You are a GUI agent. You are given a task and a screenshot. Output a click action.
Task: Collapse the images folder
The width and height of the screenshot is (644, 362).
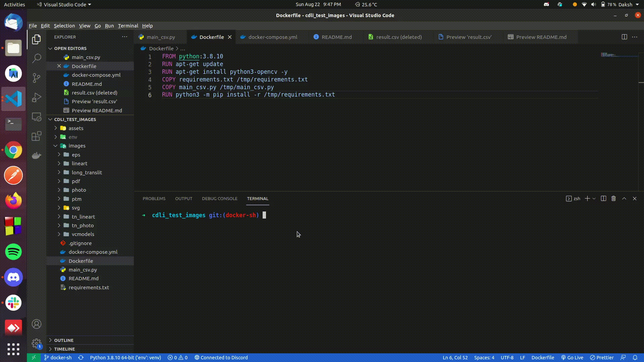click(77, 146)
